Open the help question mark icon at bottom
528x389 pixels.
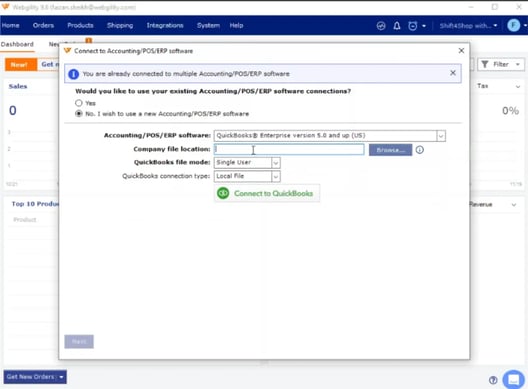(493, 380)
